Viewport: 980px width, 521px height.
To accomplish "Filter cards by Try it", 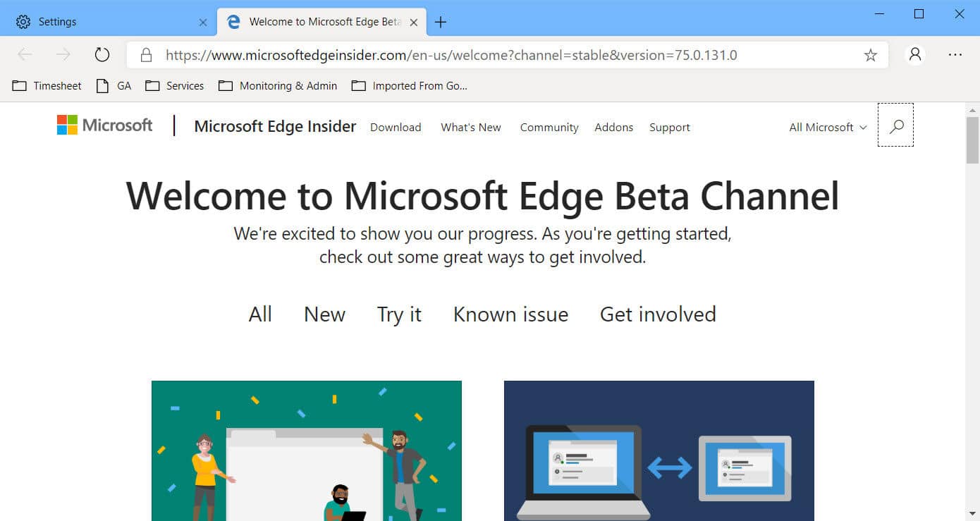I will click(x=399, y=314).
